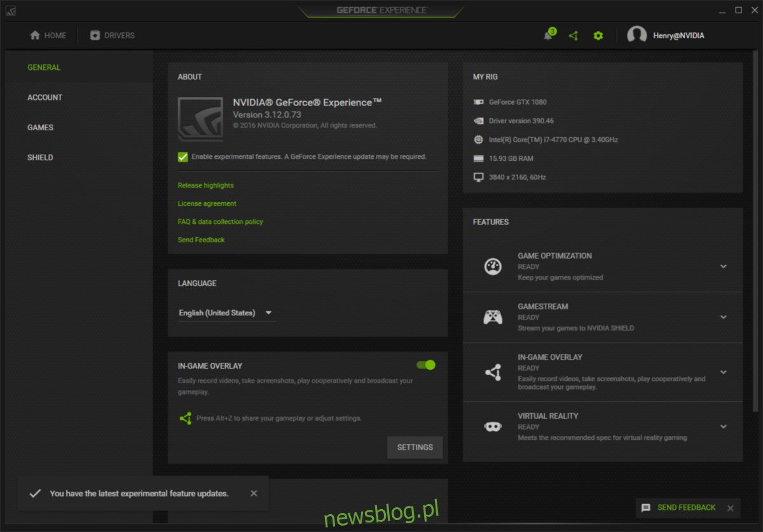763x532 pixels.
Task: Click the Version 3.12.0.73 text
Action: click(x=267, y=115)
